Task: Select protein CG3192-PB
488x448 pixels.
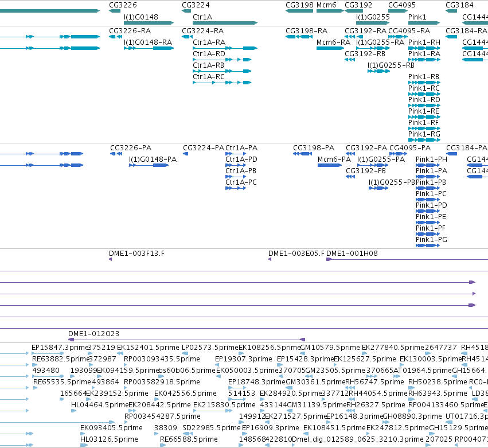Action: [x=366, y=170]
